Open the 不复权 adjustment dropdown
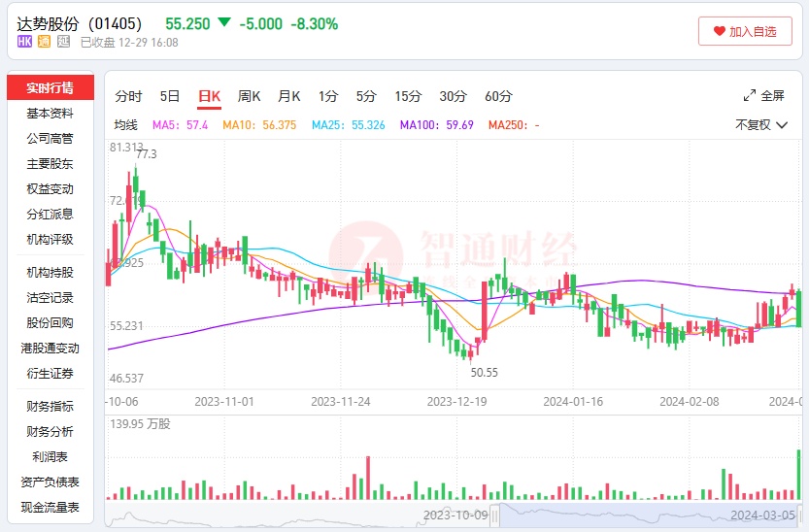 (760, 124)
